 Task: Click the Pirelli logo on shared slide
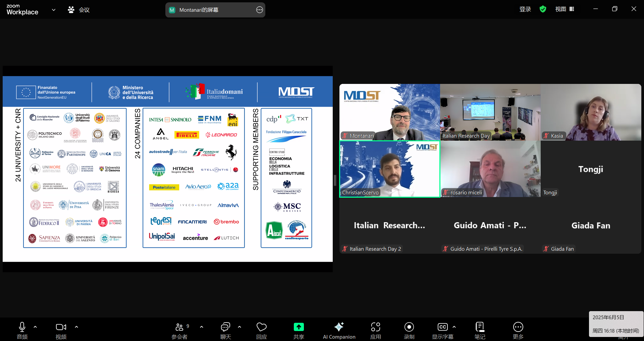coord(187,135)
